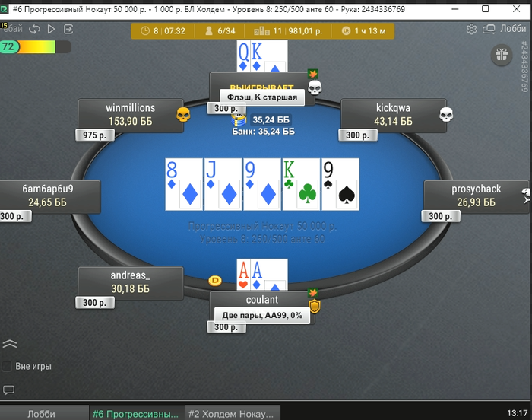The width and height of the screenshot is (532, 420).
Task: Play the hand replay
Action: [51, 29]
